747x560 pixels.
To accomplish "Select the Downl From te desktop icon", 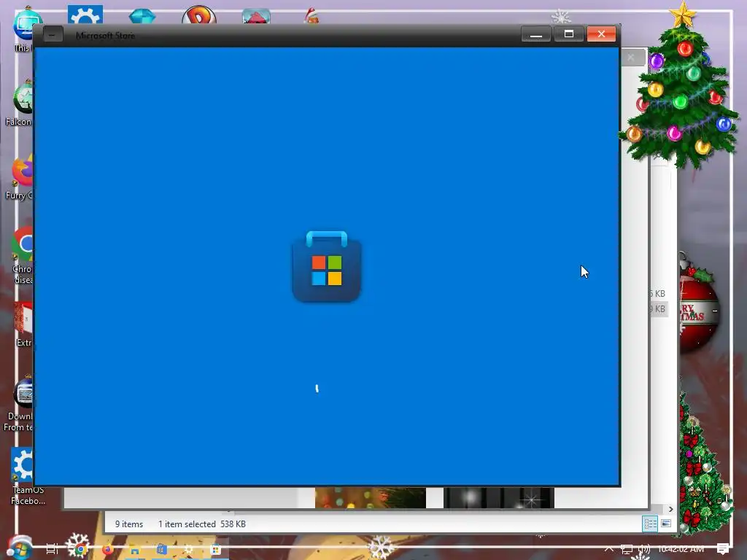I will click(19, 404).
